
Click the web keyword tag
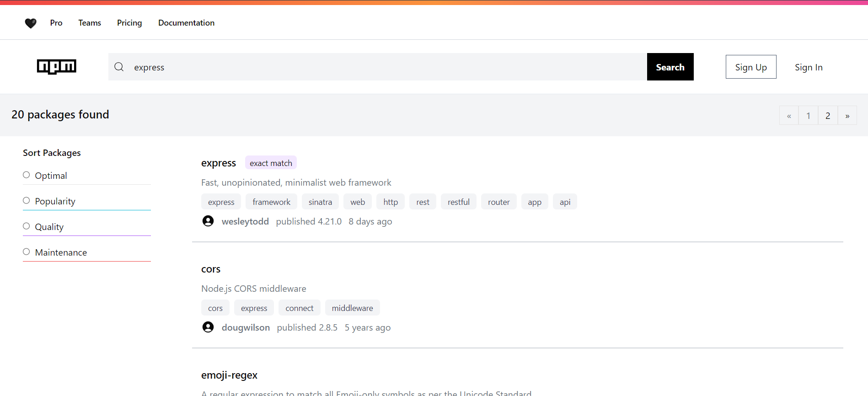358,202
